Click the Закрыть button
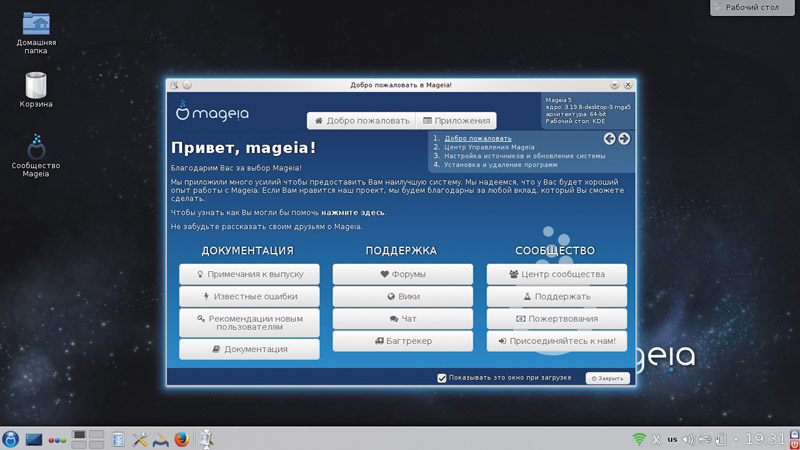 [608, 378]
